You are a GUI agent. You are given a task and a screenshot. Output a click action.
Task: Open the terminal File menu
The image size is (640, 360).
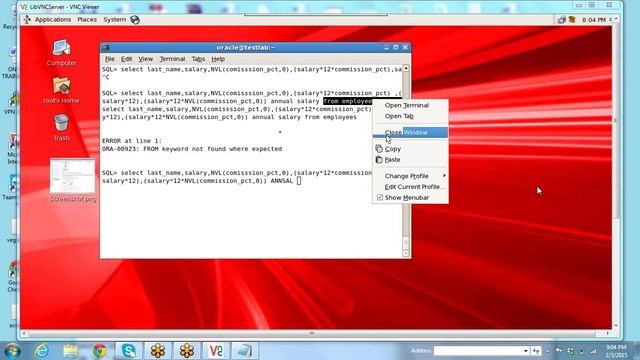click(x=109, y=59)
